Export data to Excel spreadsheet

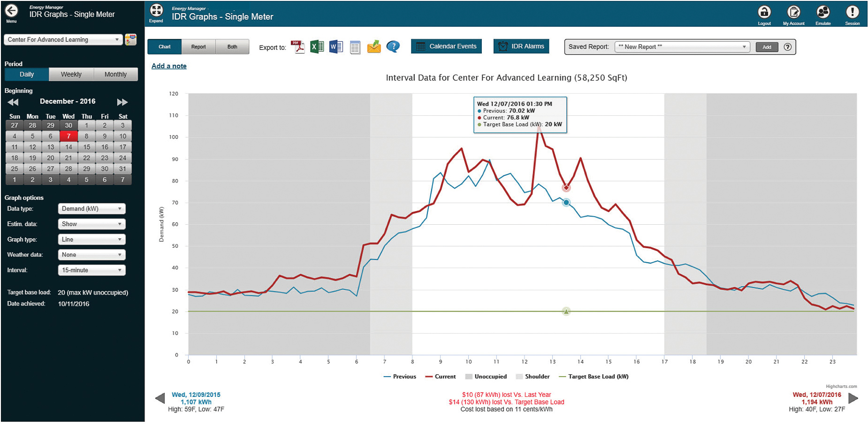pos(317,47)
